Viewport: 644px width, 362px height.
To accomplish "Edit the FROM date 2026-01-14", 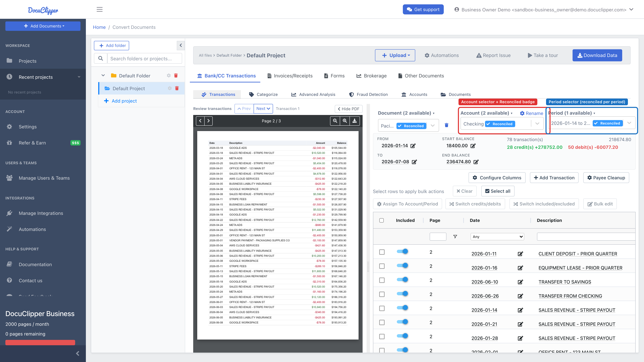I will point(413,146).
